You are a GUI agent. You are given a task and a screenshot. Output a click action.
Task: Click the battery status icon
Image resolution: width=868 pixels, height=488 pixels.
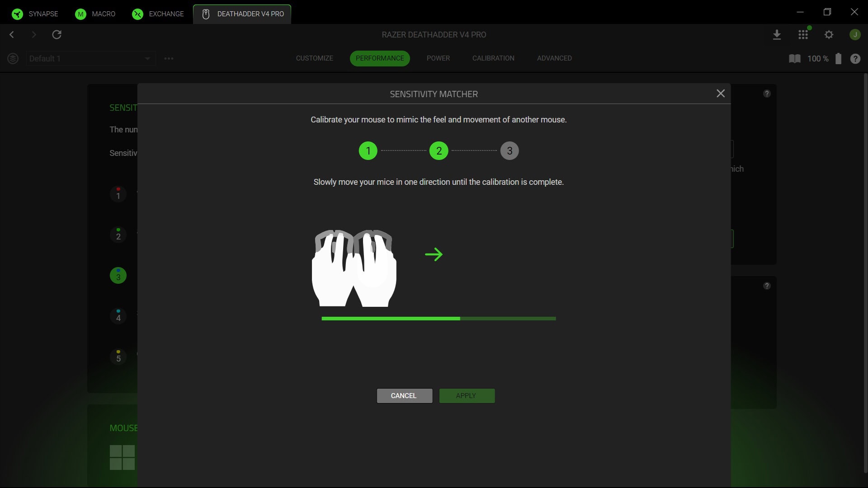click(x=838, y=58)
